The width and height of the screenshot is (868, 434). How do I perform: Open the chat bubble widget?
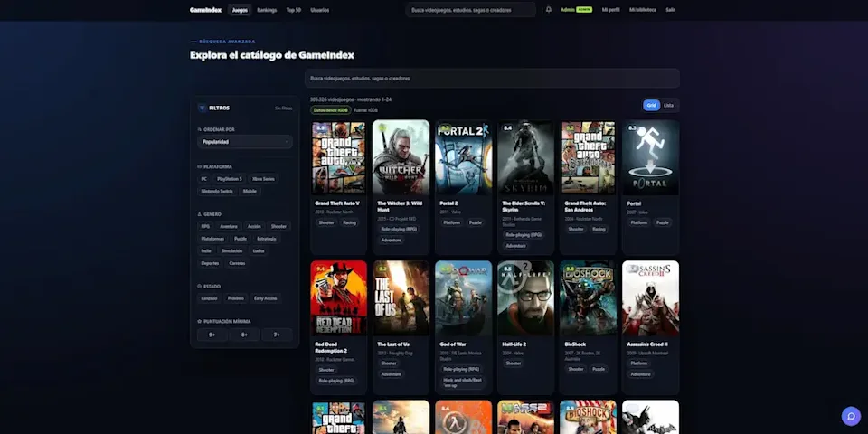851,416
